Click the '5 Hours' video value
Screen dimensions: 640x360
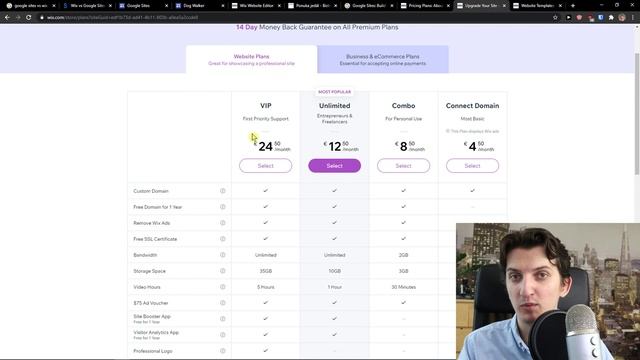click(x=266, y=287)
